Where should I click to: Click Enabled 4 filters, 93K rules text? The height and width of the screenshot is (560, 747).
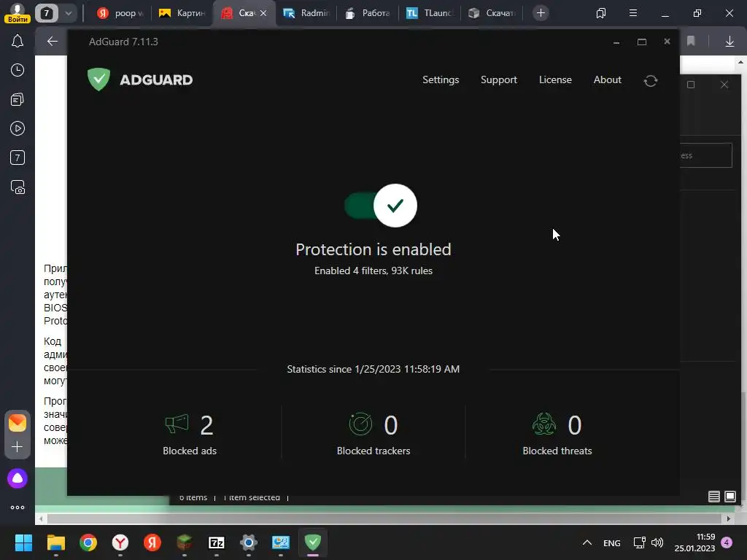click(373, 271)
